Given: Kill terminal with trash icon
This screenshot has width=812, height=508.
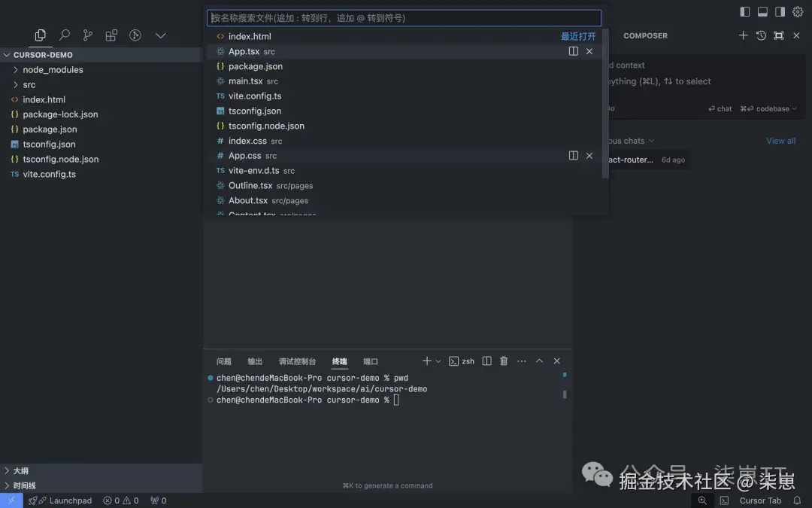Looking at the screenshot, I should (x=503, y=360).
